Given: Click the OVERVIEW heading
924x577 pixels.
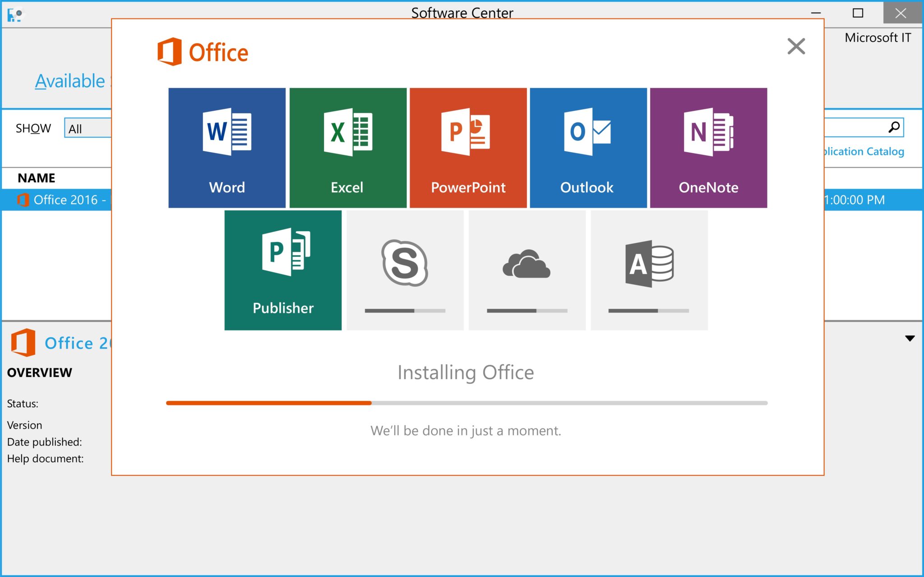Looking at the screenshot, I should coord(40,372).
